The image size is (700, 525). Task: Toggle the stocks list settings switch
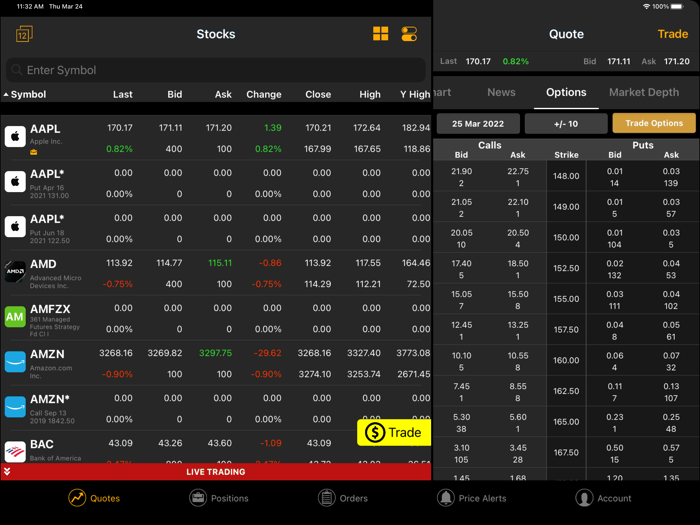coord(409,34)
